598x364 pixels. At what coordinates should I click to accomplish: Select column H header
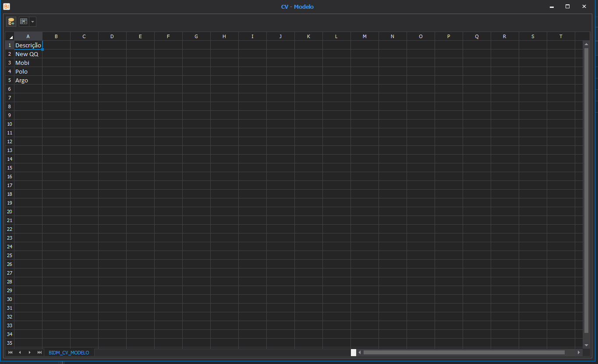click(x=224, y=36)
